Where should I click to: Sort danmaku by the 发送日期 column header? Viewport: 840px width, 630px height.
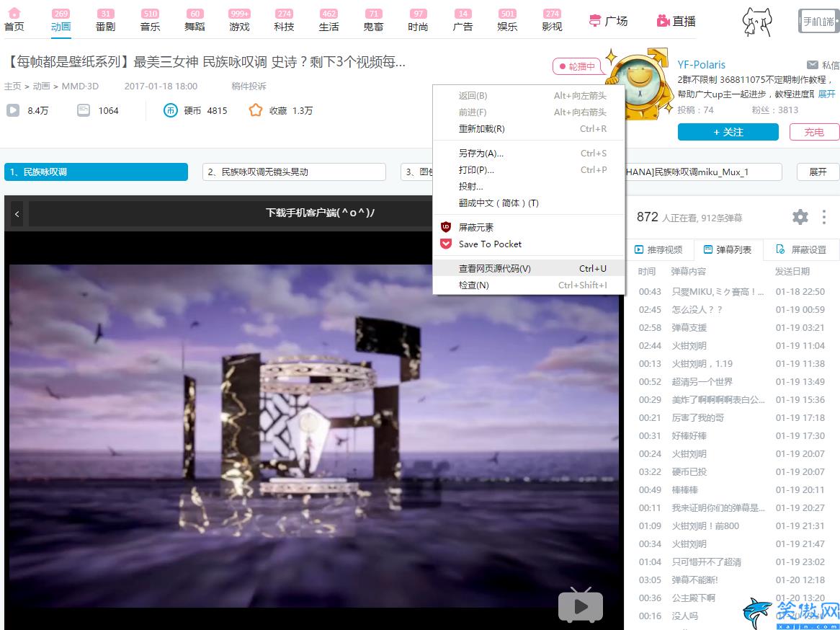792,272
